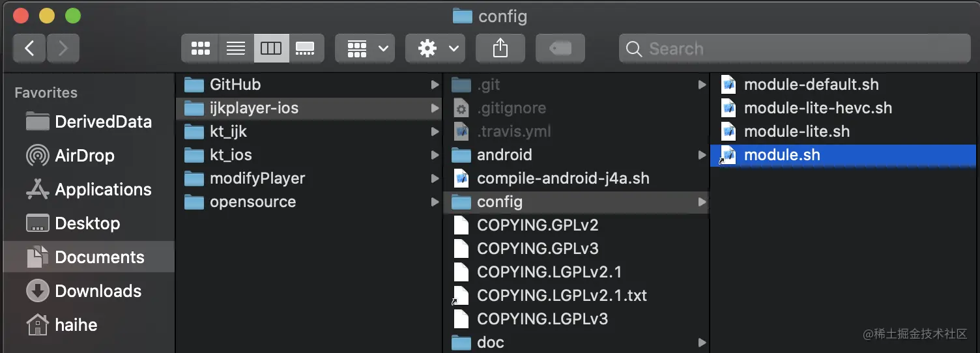
Task: Click the .gitignore gear file icon
Action: tap(461, 108)
